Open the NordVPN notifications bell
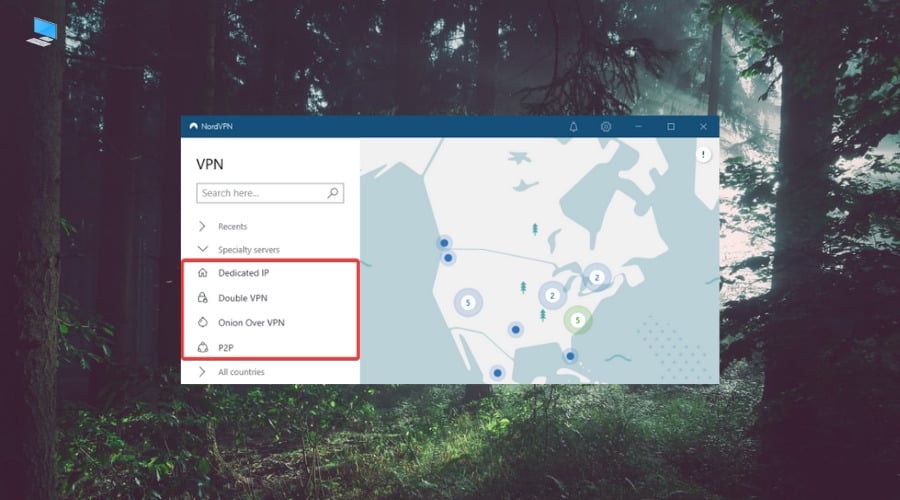900x500 pixels. [x=573, y=126]
